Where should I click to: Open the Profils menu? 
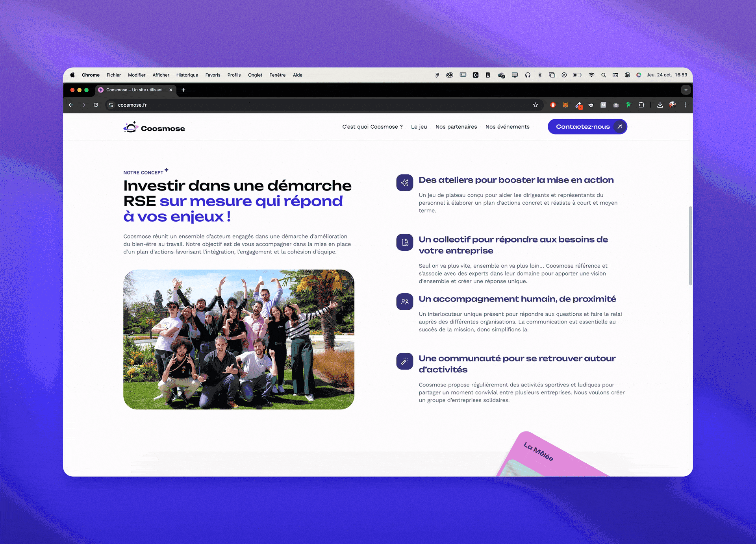tap(234, 75)
